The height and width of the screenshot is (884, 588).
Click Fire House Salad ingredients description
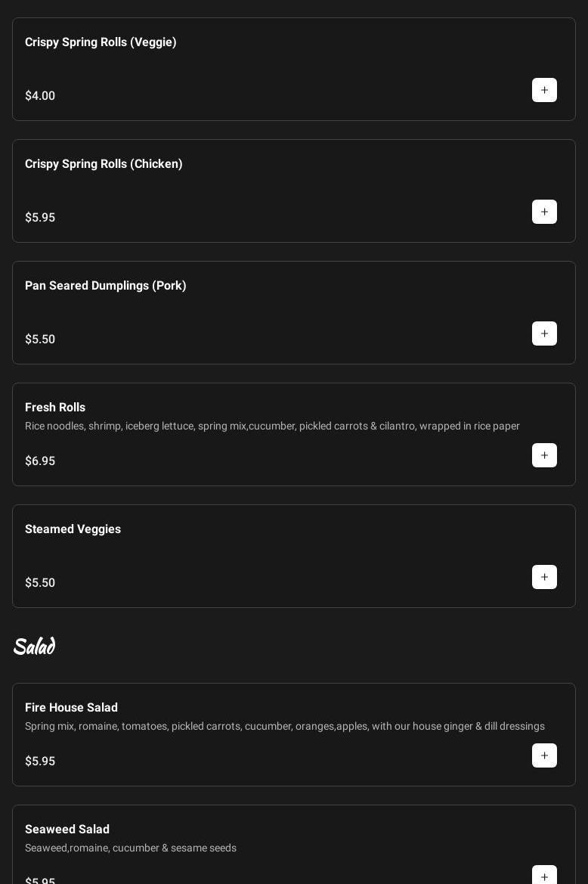point(284,726)
